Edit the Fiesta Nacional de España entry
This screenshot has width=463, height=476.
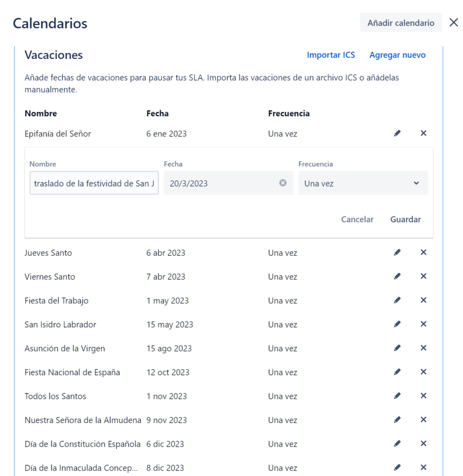(397, 372)
